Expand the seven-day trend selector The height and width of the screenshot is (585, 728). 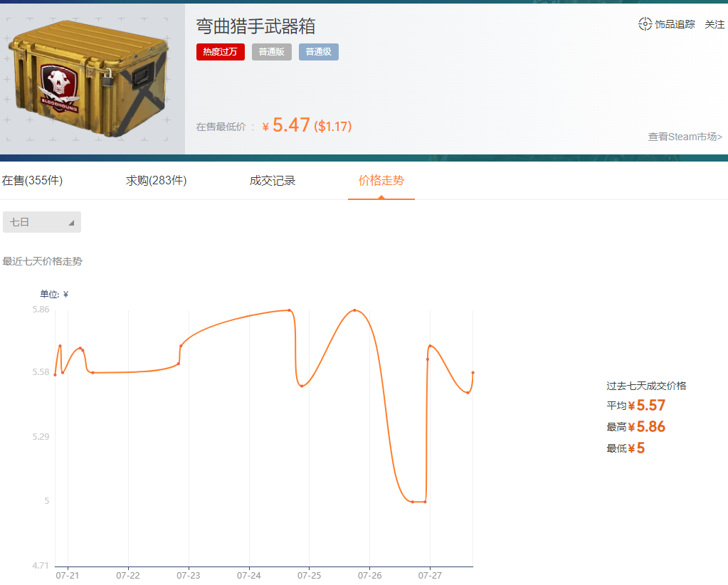pyautogui.click(x=41, y=221)
